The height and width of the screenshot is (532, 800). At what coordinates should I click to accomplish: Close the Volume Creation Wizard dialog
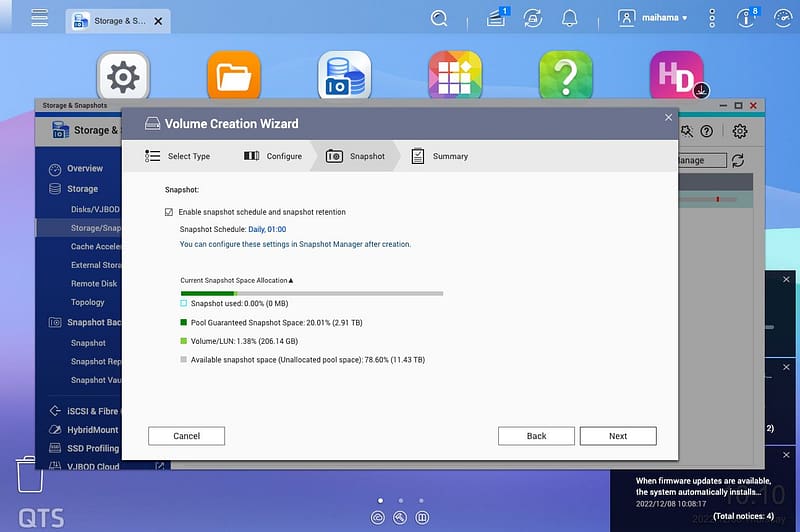tap(668, 117)
